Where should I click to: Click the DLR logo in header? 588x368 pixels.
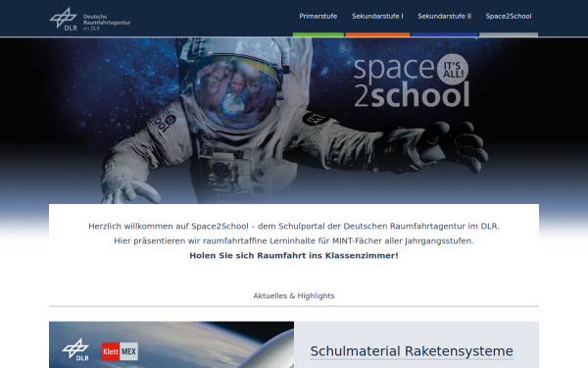pyautogui.click(x=64, y=19)
